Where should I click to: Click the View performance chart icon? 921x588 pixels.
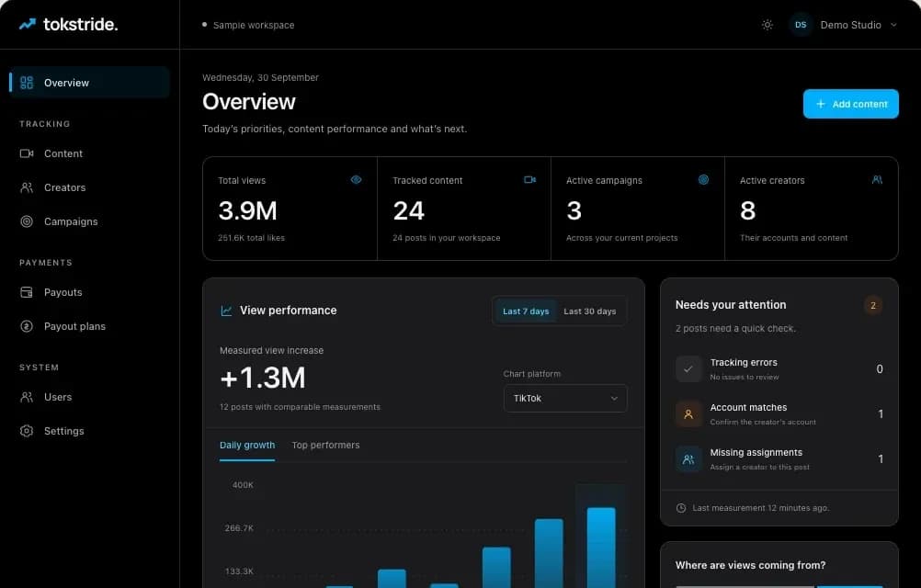(226, 311)
